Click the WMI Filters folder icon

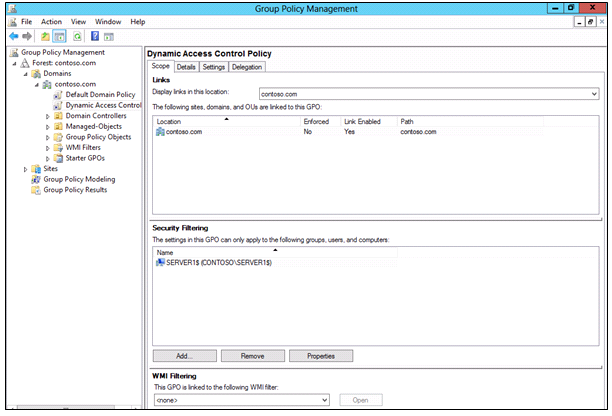pos(58,148)
